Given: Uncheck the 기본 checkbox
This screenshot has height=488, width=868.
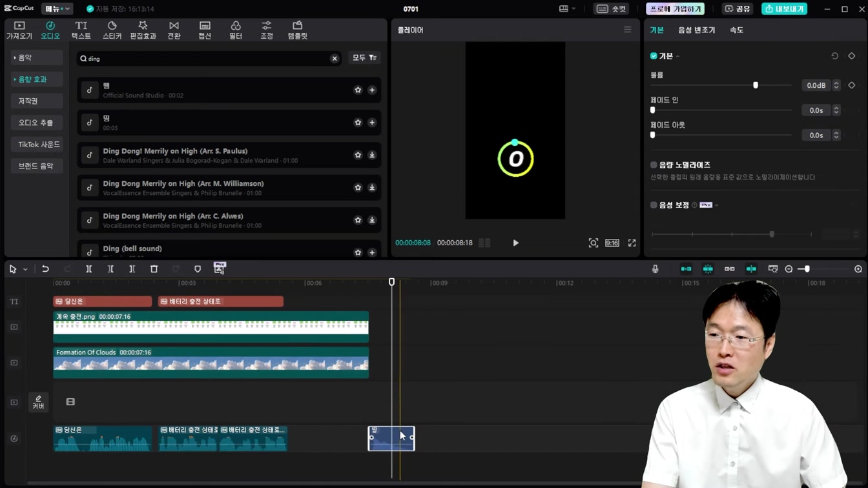Looking at the screenshot, I should [x=654, y=56].
